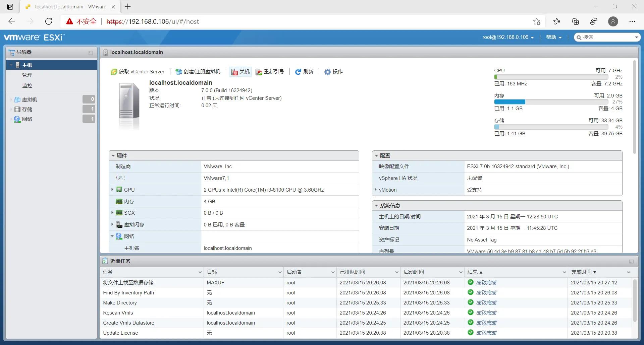Select the Create Vmfs Datastore task
The height and width of the screenshot is (345, 644).
(x=366, y=323)
